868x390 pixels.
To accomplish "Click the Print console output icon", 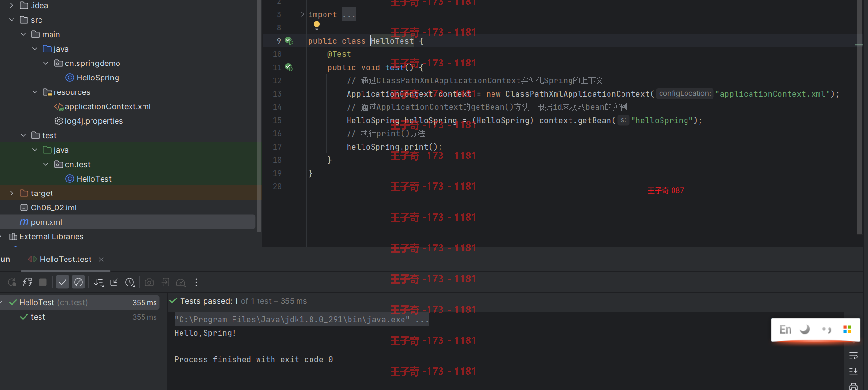I will tap(854, 386).
